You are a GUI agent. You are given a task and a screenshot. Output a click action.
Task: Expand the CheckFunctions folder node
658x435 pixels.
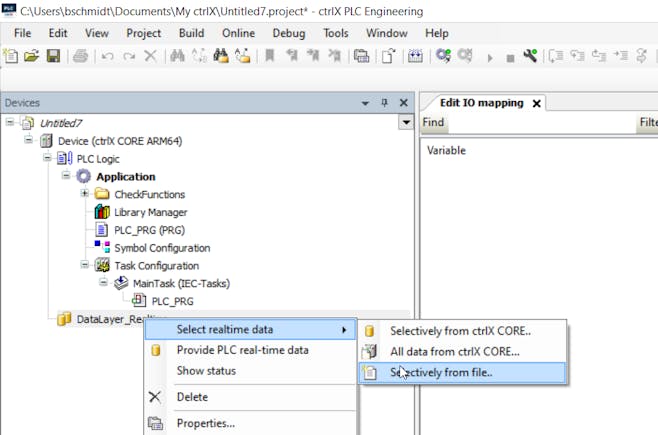[85, 194]
